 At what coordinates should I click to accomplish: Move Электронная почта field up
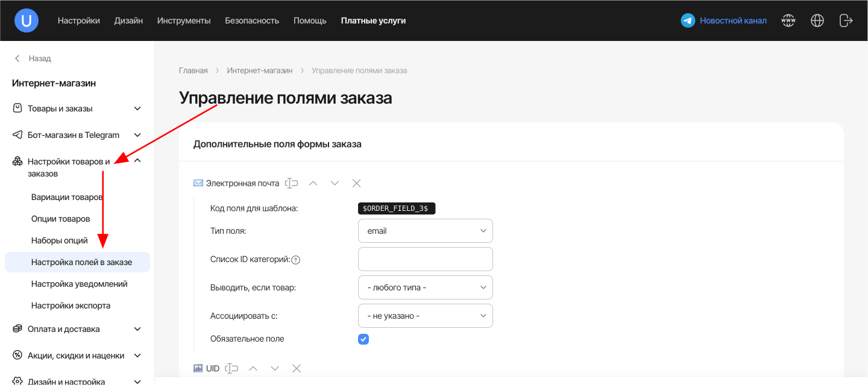point(313,183)
